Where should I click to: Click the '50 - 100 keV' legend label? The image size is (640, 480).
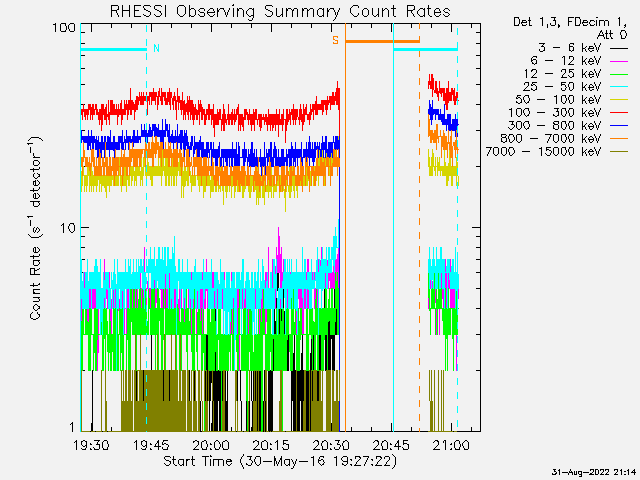(x=559, y=100)
